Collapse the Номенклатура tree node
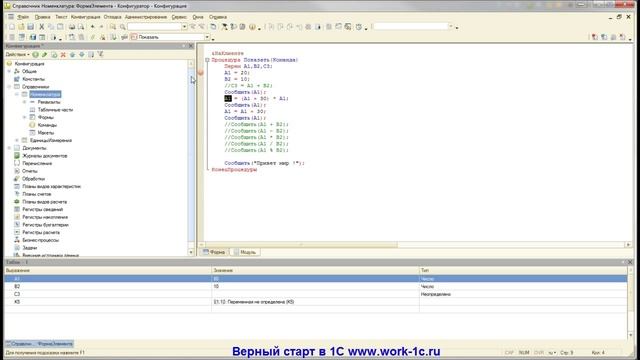640x360 pixels. point(17,94)
